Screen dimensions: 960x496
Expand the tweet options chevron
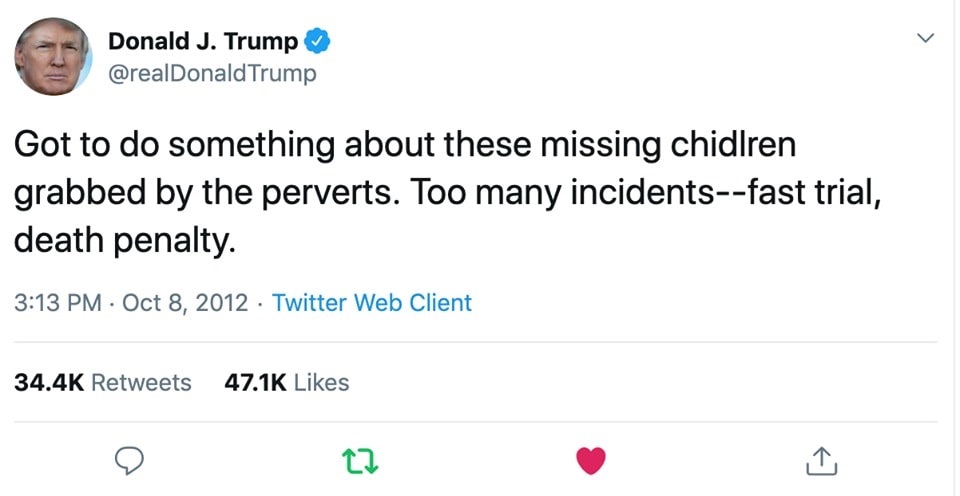(925, 40)
